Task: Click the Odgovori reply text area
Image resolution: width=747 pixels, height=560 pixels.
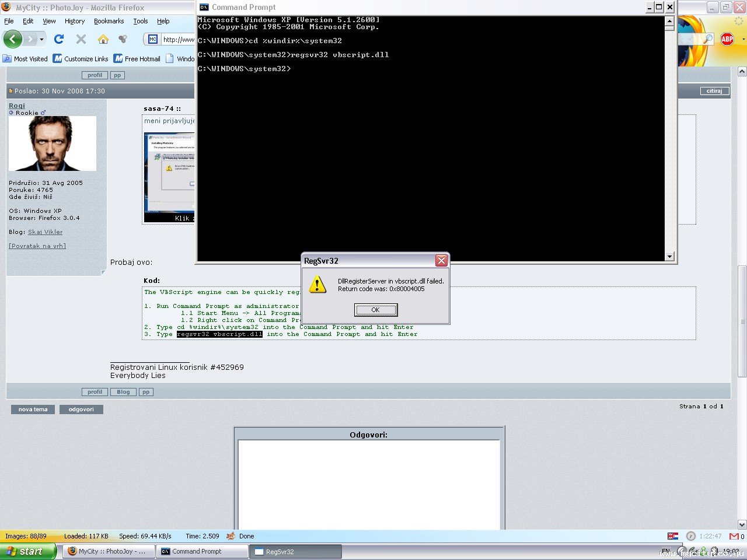Action: point(369,485)
